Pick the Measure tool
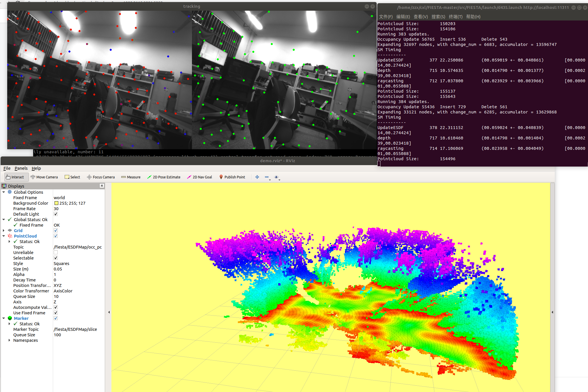Image resolution: width=588 pixels, height=392 pixels. coord(131,177)
